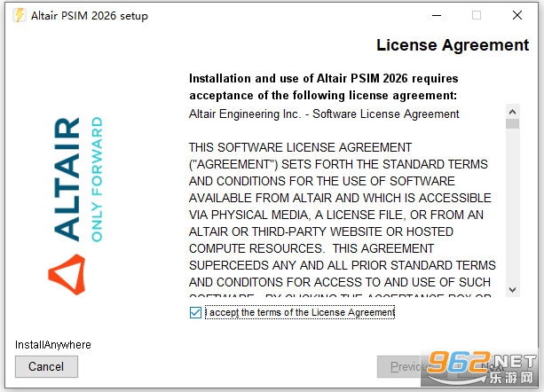The height and width of the screenshot is (392, 544).
Task: Click the 'License Agreement' heading
Action: point(453,45)
